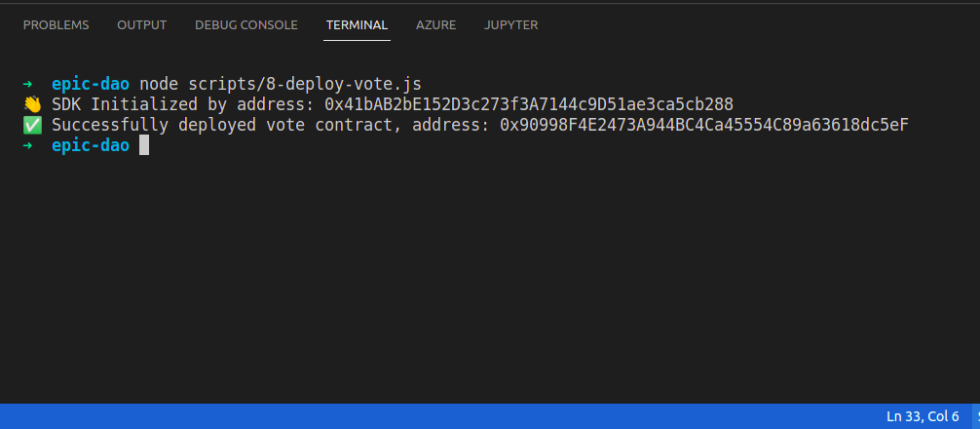The height and width of the screenshot is (429, 980).
Task: Open the AZURE panel tab
Action: (435, 25)
